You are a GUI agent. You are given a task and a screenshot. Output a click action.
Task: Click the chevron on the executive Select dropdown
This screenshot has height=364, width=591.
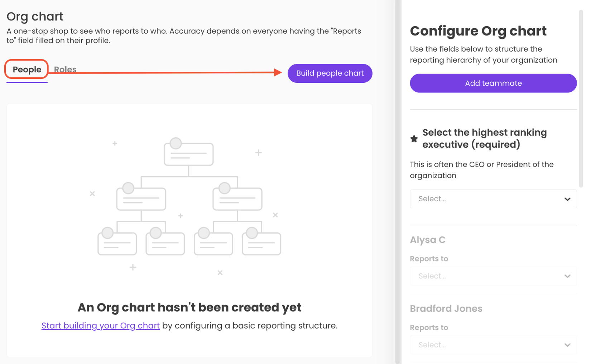click(567, 198)
